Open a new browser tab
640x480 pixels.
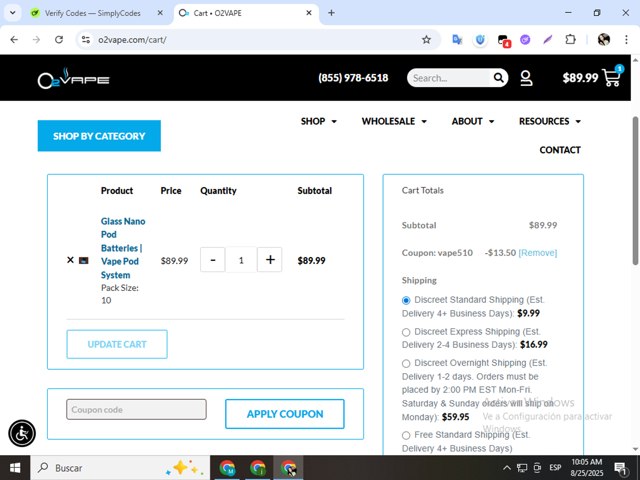pos(331,13)
